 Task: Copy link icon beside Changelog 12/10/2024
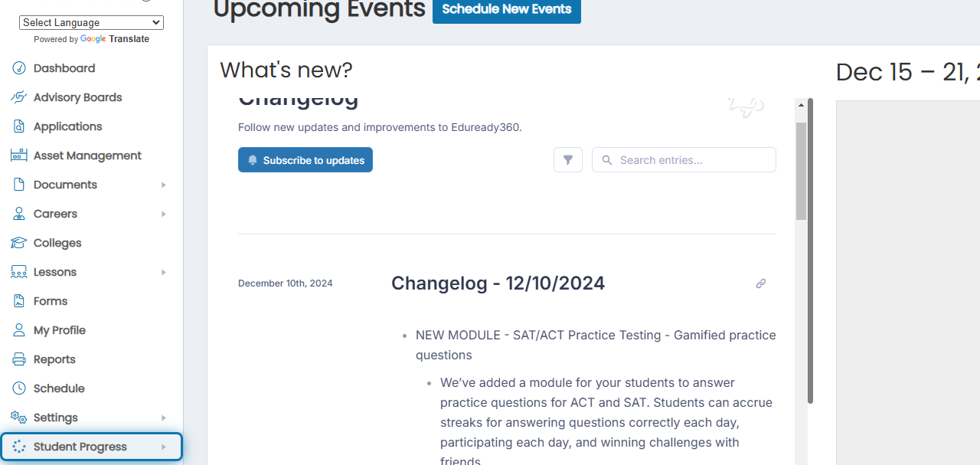[x=761, y=283]
